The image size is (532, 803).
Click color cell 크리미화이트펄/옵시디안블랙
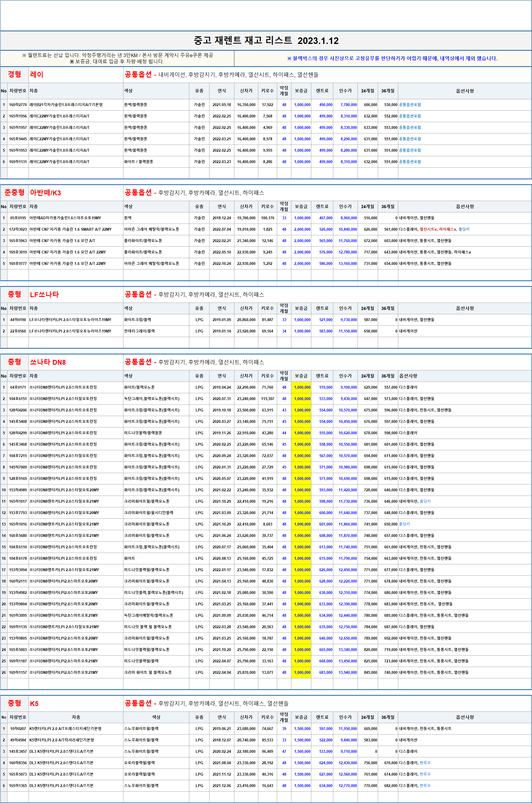coord(149,513)
